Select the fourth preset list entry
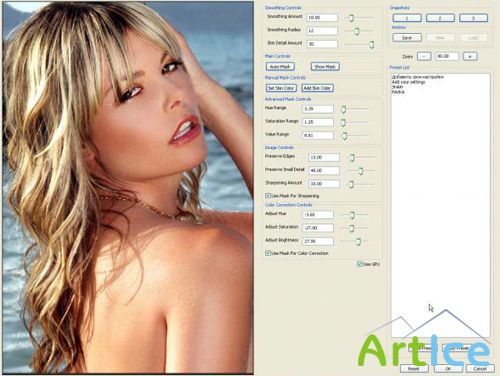 pyautogui.click(x=398, y=92)
